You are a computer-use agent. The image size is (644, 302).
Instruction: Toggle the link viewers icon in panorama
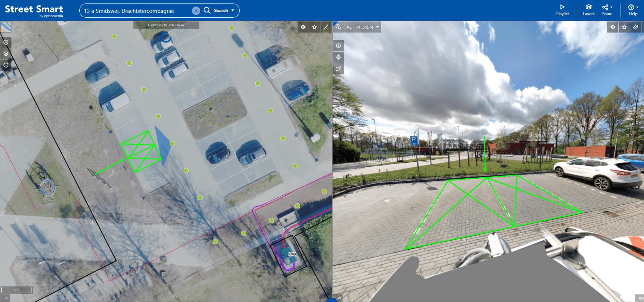click(636, 27)
